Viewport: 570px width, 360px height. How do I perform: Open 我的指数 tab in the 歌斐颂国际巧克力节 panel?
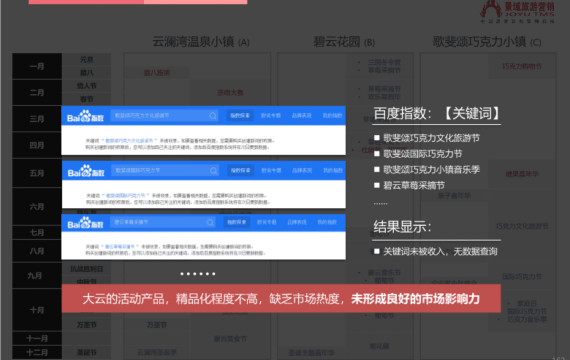click(x=333, y=171)
